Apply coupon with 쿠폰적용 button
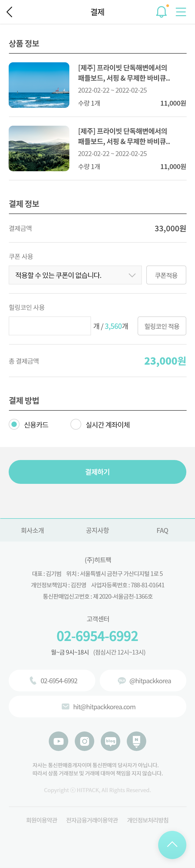195x868 pixels. pyautogui.click(x=166, y=275)
